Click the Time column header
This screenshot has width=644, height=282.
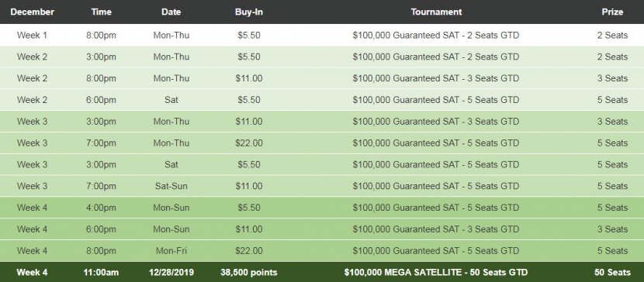click(101, 12)
